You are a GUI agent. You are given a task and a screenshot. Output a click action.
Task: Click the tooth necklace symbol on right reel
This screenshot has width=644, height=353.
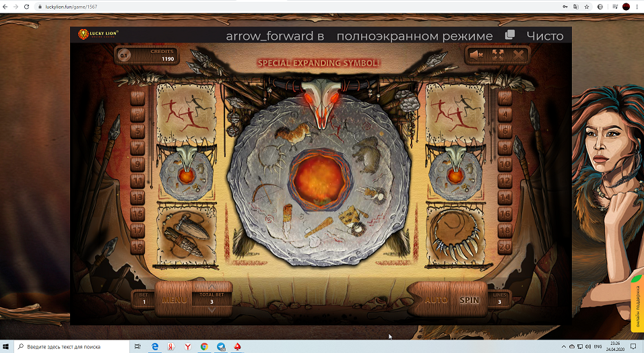click(x=455, y=234)
